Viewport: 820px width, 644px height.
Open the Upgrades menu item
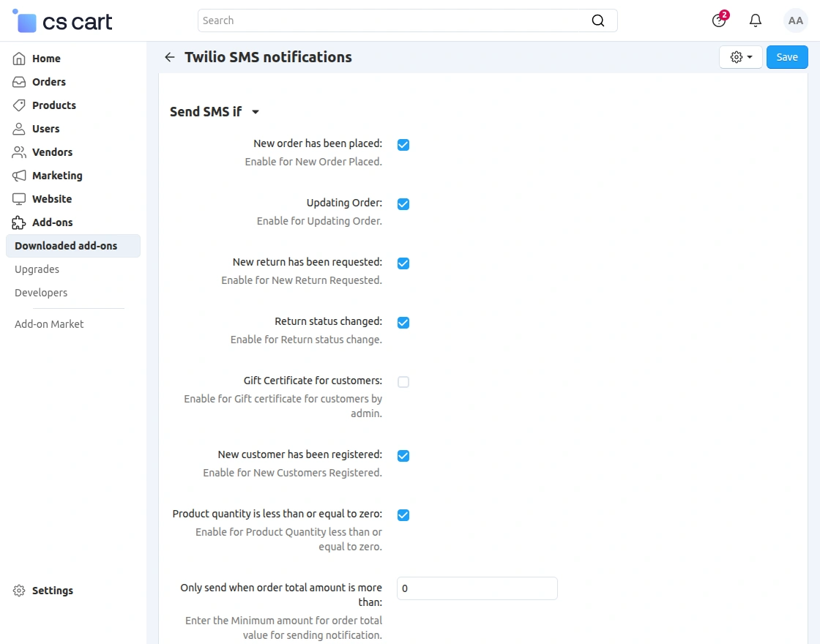(37, 269)
